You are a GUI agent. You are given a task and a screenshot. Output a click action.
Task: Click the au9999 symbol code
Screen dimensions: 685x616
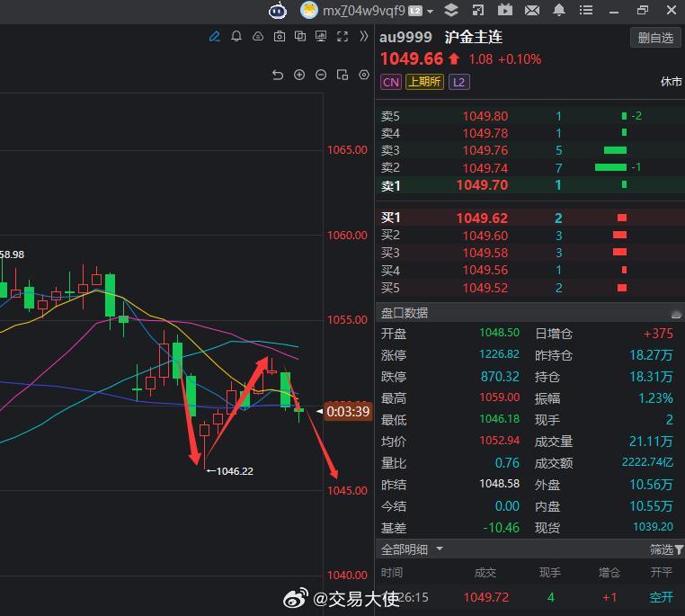point(405,37)
